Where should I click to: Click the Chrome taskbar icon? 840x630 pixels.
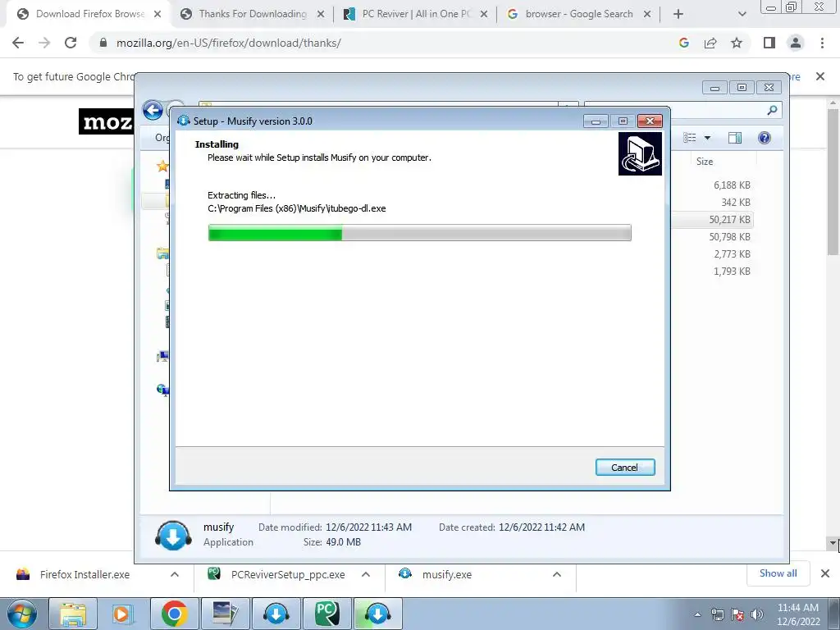[174, 614]
